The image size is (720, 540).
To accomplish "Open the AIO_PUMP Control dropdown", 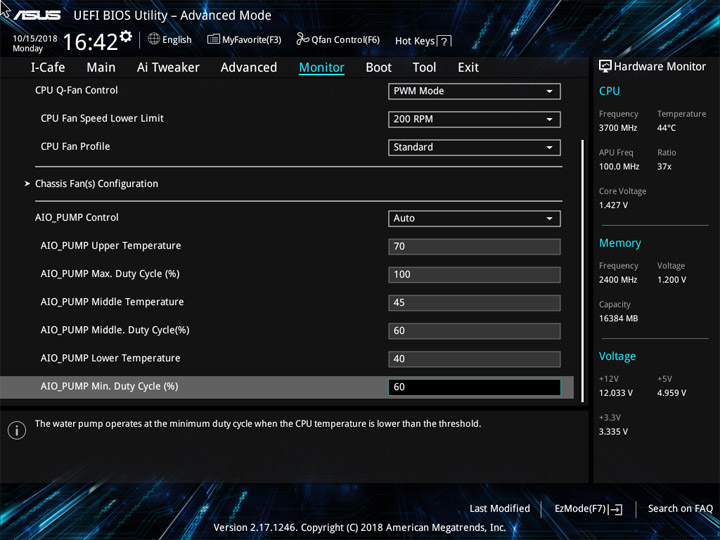I will (474, 219).
